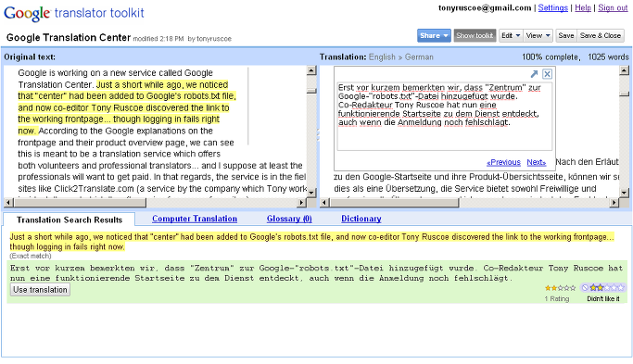This screenshot has width=633, height=364.
Task: Click the original text vertical scrollbar thumb
Action: click(x=310, y=91)
